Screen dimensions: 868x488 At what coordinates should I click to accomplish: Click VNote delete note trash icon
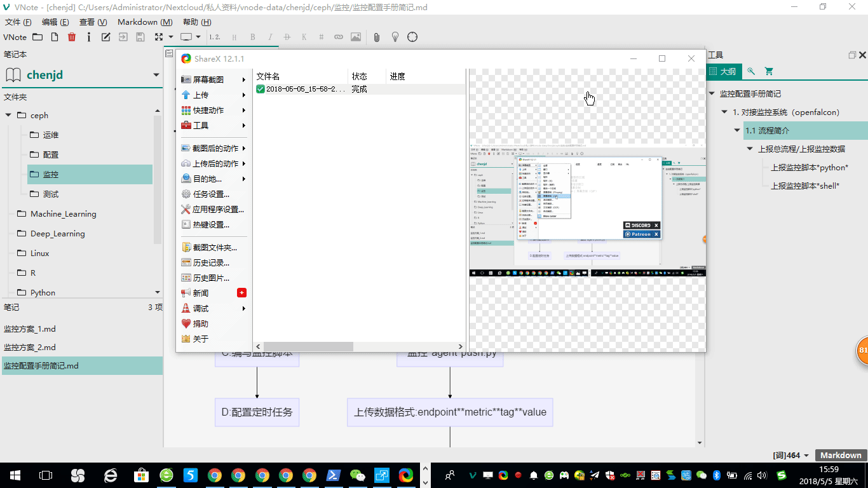point(71,37)
